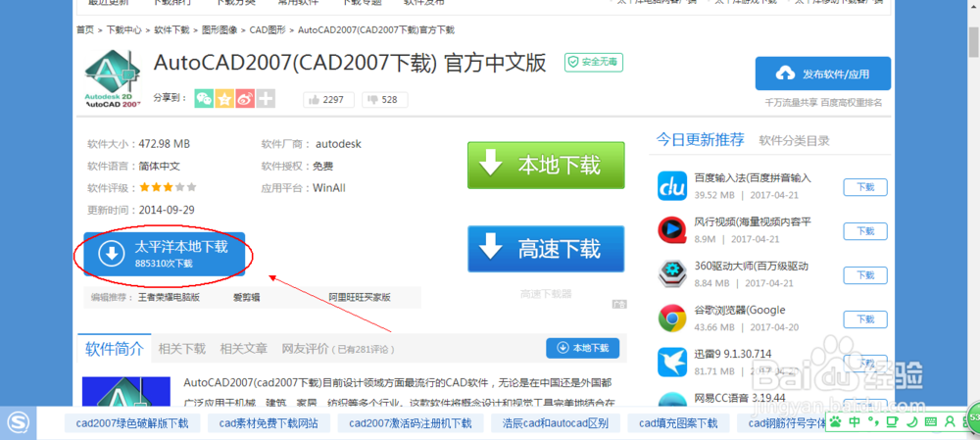Toggle IME moon half-width icon
The width and height of the screenshot is (980, 440).
point(911,422)
